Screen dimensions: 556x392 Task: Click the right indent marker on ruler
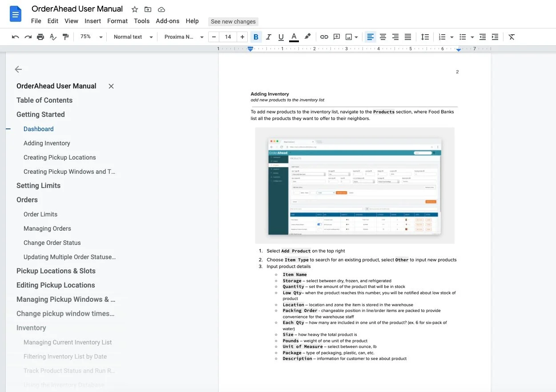point(458,49)
